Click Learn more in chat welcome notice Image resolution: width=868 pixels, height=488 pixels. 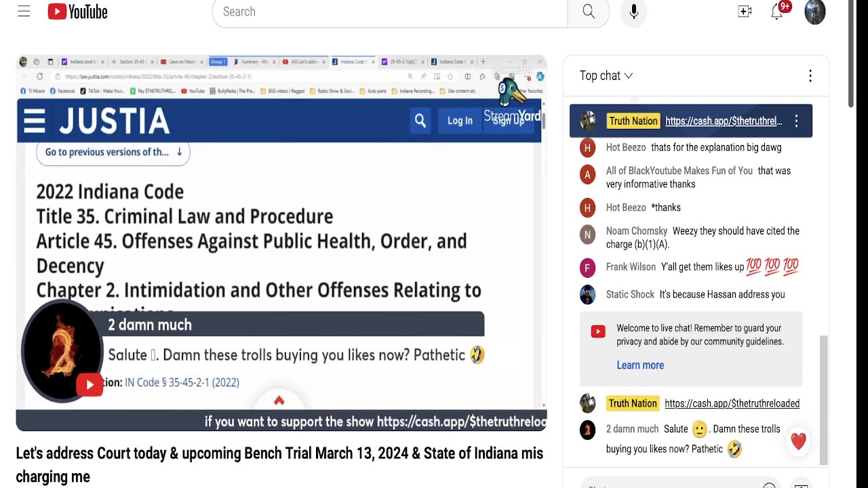pos(640,365)
